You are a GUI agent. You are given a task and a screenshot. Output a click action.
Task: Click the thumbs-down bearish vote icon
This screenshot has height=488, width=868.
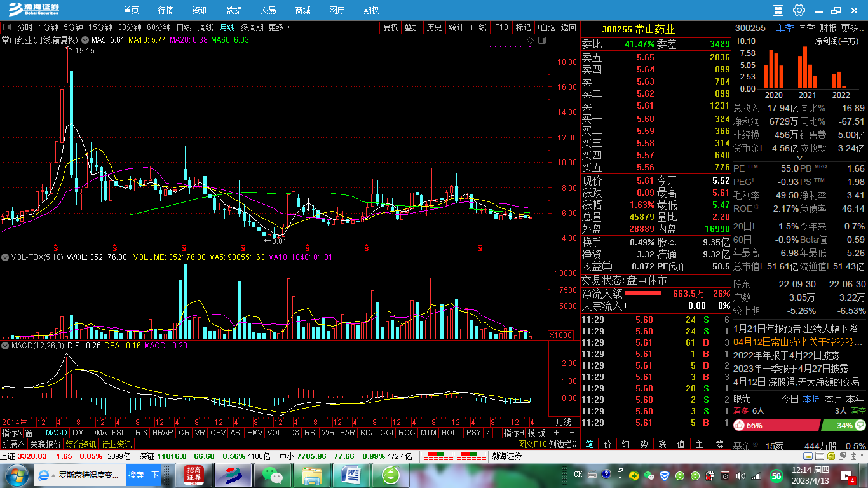pos(859,425)
